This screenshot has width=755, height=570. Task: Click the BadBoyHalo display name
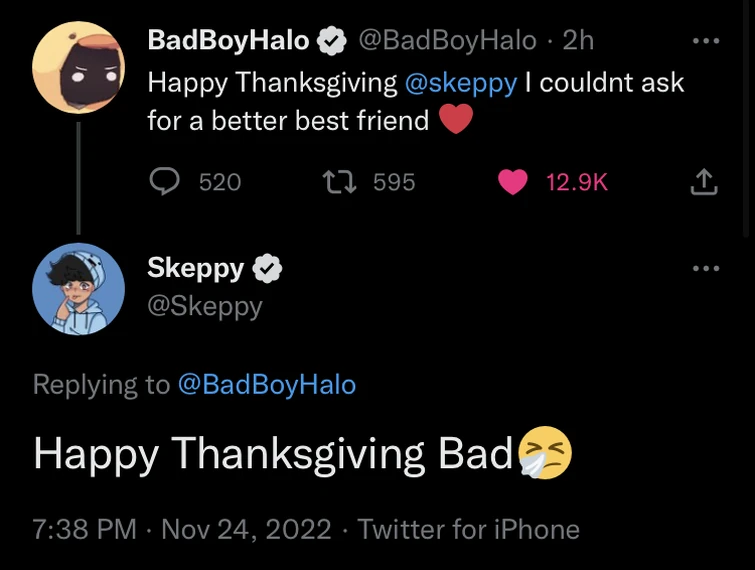(x=229, y=40)
